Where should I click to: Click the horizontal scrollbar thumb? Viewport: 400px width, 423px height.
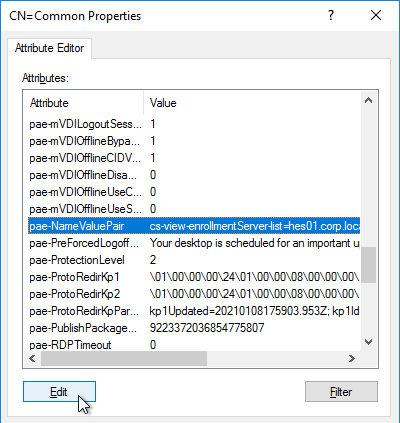(x=124, y=358)
